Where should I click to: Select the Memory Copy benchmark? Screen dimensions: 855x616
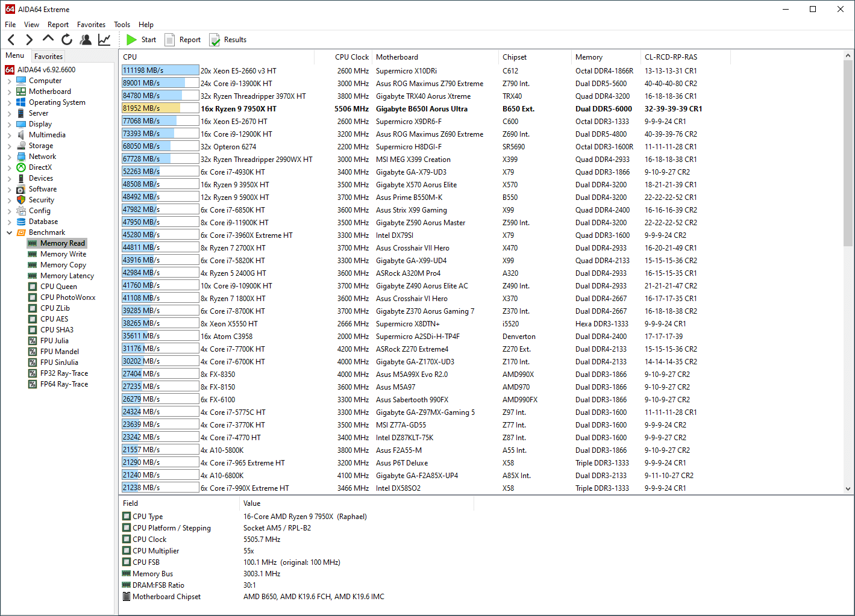click(63, 265)
